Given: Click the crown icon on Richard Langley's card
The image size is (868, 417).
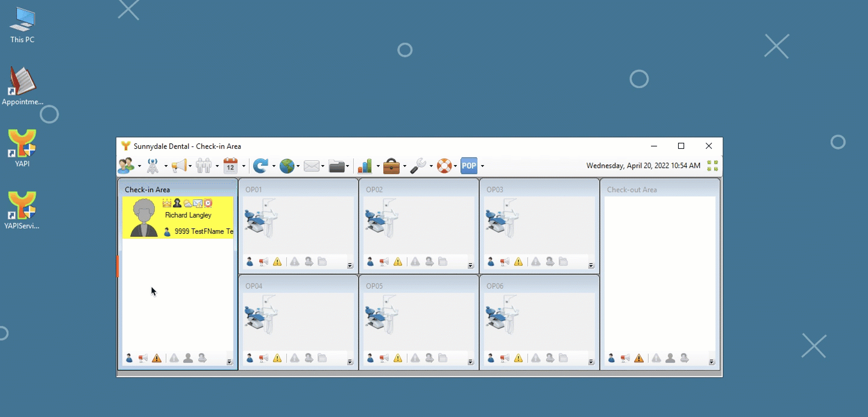Looking at the screenshot, I should pyautogui.click(x=167, y=203).
